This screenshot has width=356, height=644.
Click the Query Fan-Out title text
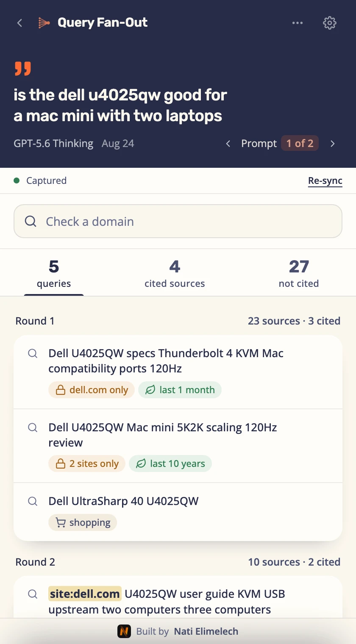(103, 22)
